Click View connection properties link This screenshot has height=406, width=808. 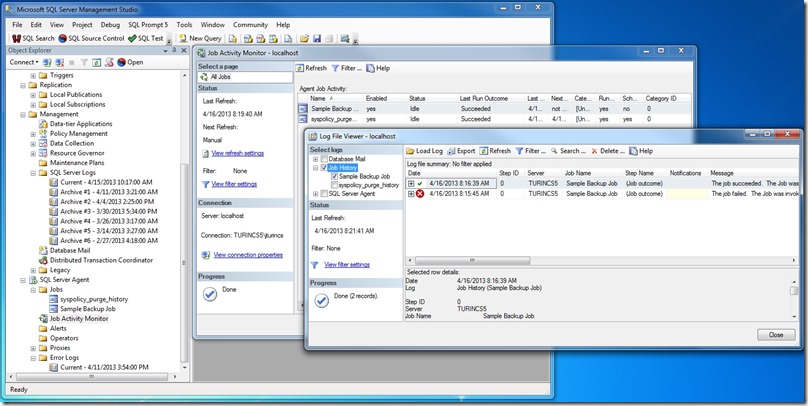tap(248, 255)
